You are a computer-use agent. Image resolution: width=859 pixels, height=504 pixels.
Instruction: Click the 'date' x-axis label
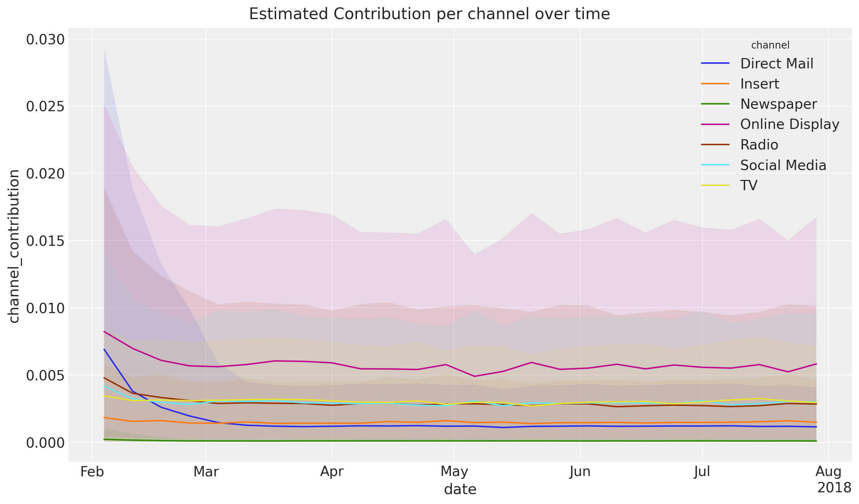pyautogui.click(x=460, y=489)
